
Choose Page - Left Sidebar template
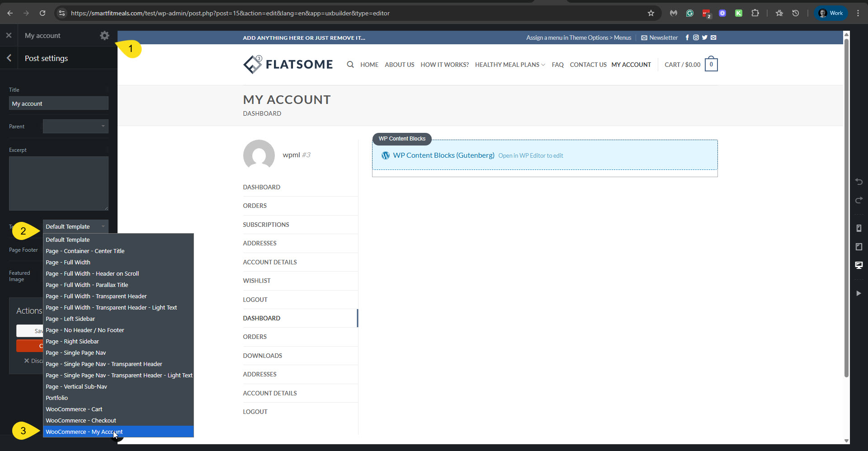(118, 319)
